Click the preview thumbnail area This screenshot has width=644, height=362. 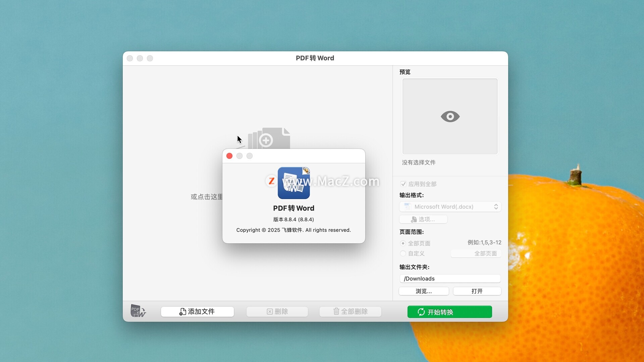click(x=450, y=116)
